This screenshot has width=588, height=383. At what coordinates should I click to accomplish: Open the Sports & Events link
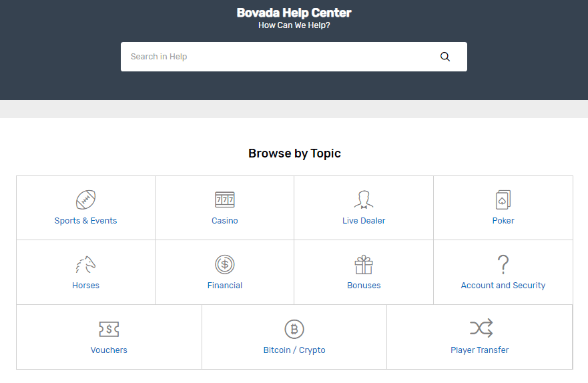(85, 221)
